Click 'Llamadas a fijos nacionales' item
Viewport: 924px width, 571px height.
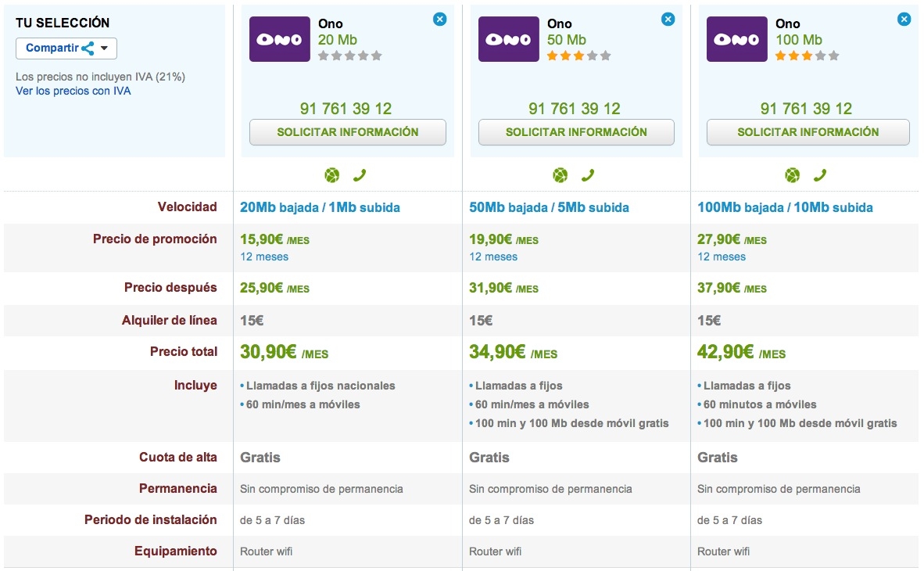[321, 386]
